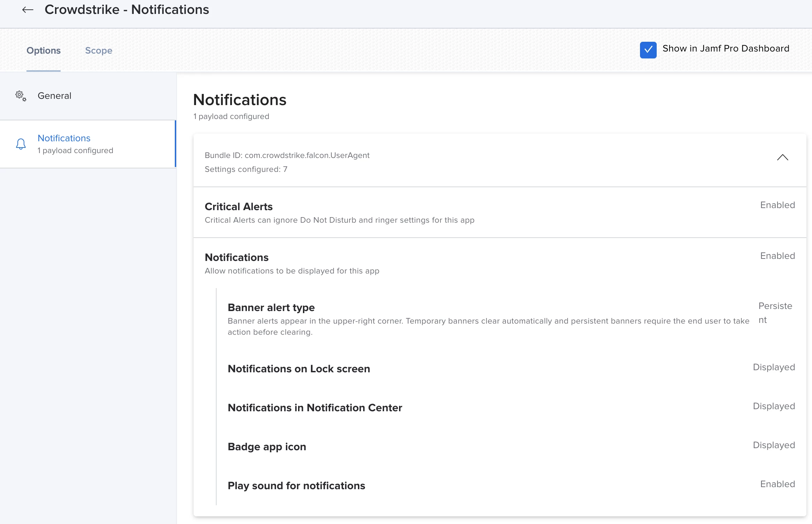Switch to the Scope tab
The image size is (812, 524).
[x=99, y=50]
